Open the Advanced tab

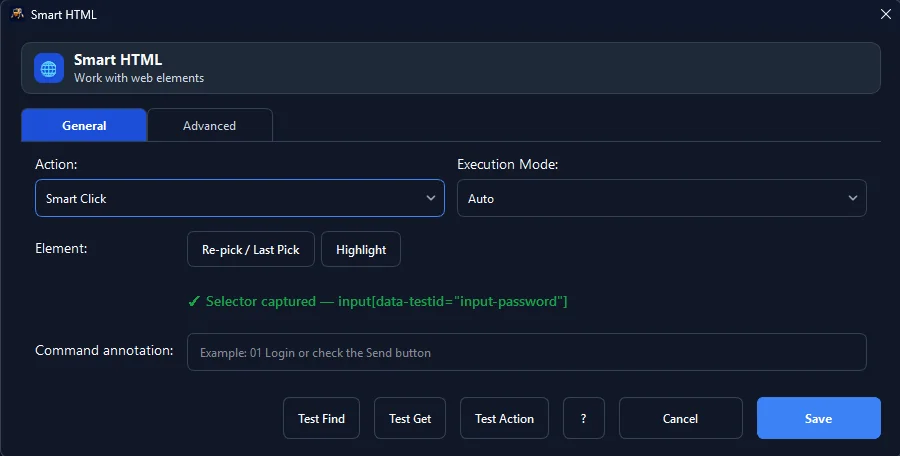(210, 125)
